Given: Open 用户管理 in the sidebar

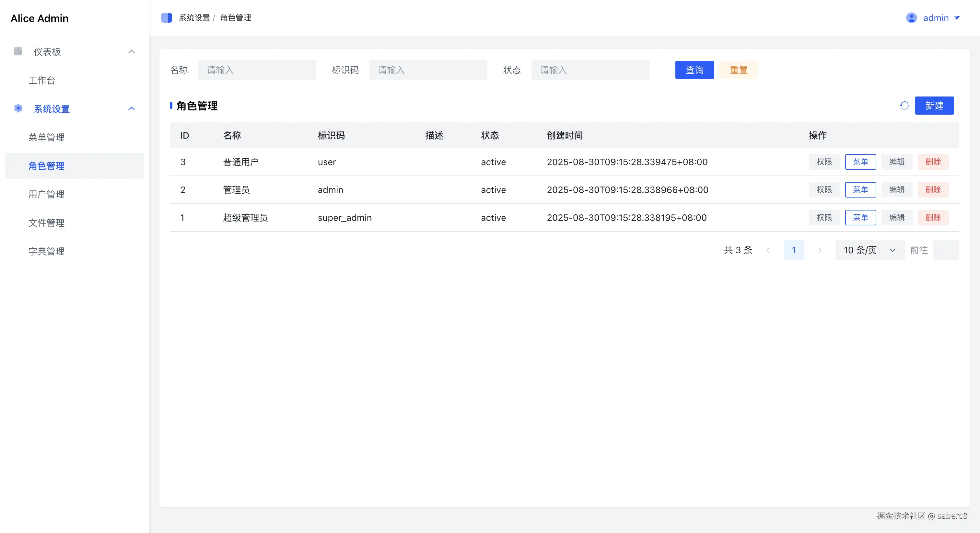Looking at the screenshot, I should tap(46, 194).
